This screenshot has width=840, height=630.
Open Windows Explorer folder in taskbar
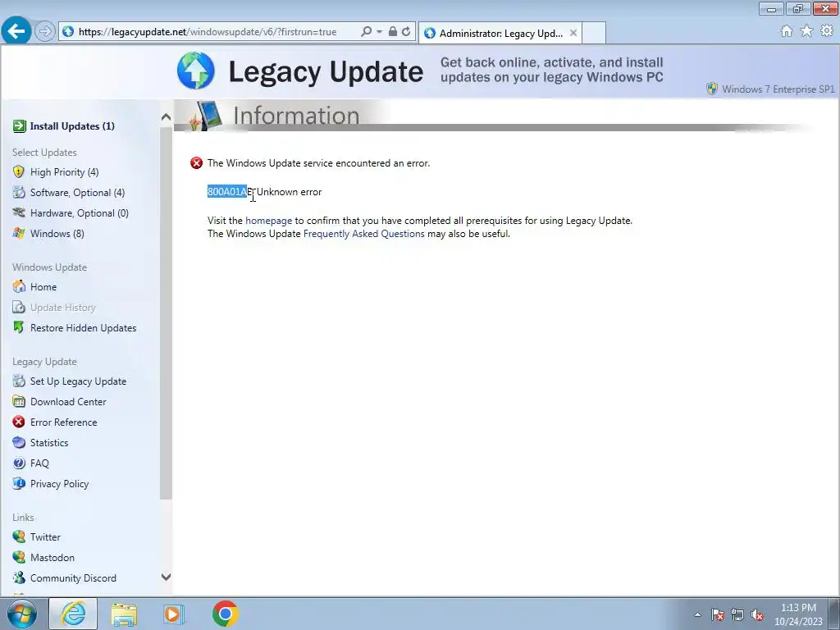(x=125, y=614)
